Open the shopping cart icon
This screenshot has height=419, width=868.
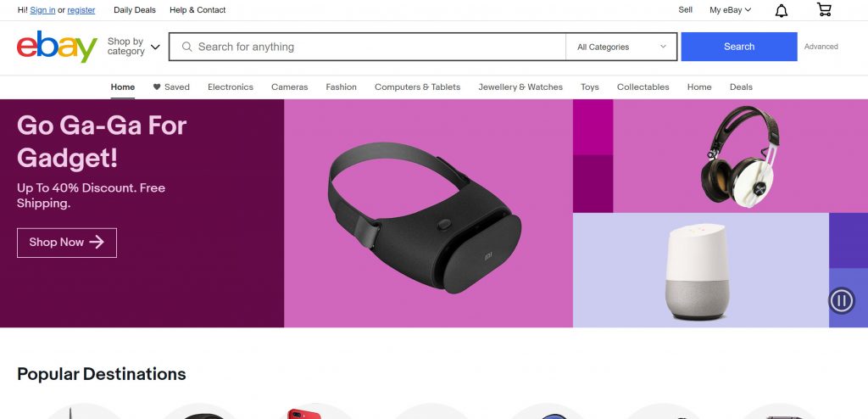point(824,9)
